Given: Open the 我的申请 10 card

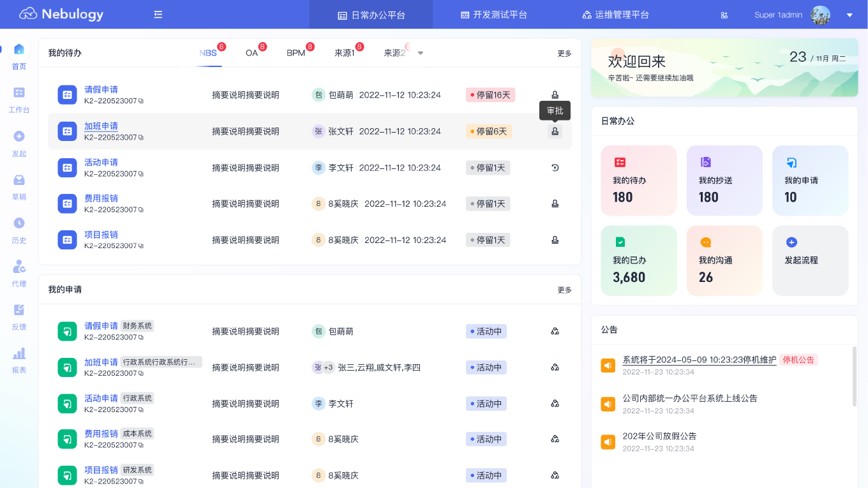Looking at the screenshot, I should coord(811,181).
